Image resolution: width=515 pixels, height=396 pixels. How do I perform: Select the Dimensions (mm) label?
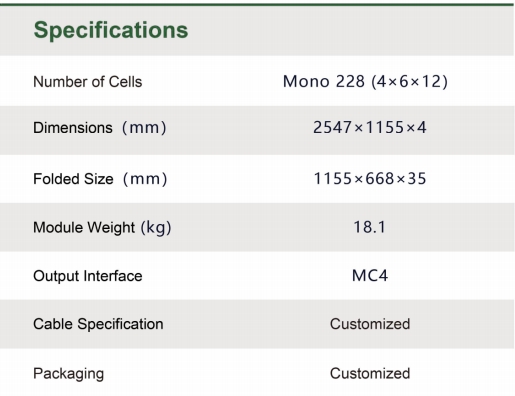point(100,128)
